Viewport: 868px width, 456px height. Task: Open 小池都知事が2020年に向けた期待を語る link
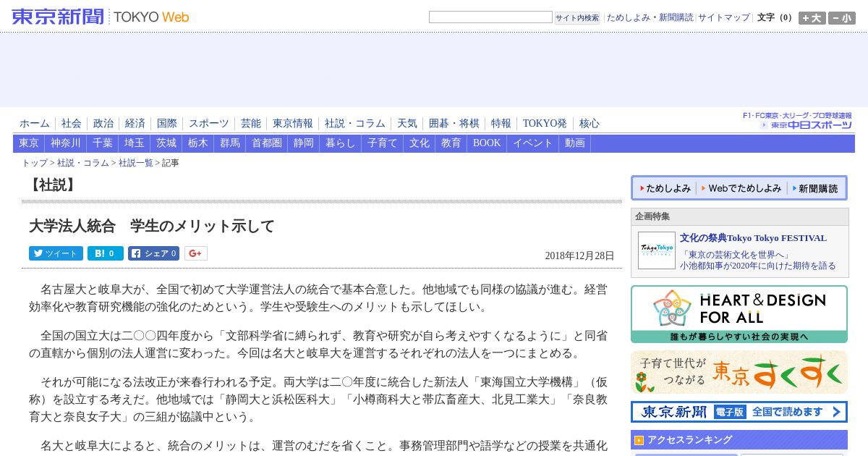tap(758, 266)
